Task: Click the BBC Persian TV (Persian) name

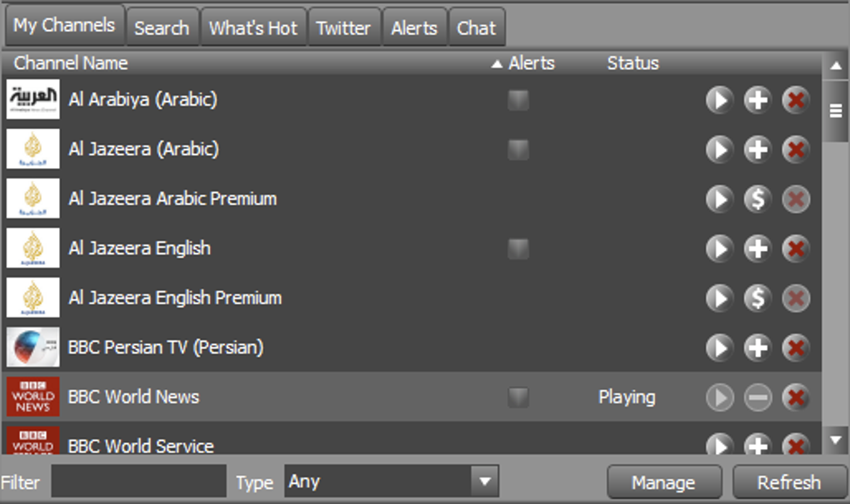Action: point(166,348)
